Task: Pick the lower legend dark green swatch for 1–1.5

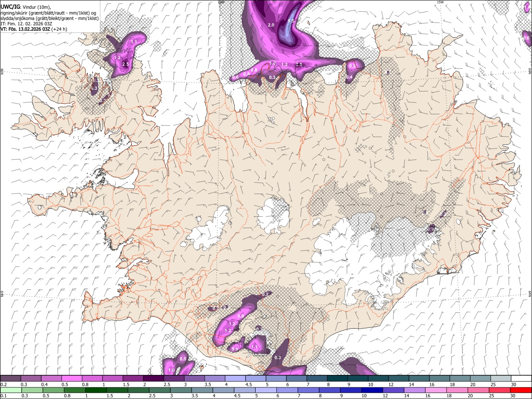Action: tap(96, 390)
